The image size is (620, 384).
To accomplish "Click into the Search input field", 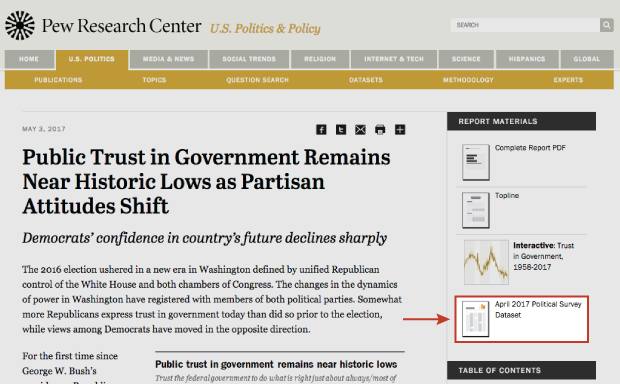I will click(525, 25).
